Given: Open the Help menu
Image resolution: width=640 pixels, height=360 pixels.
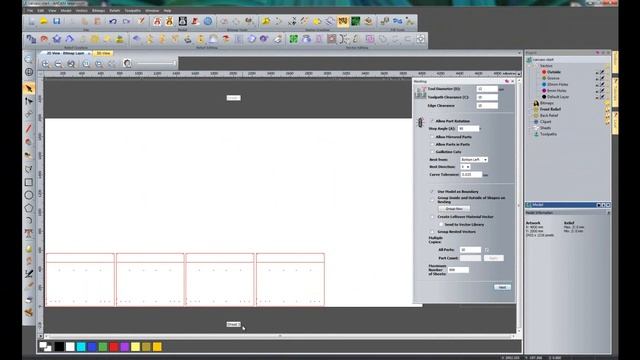Looking at the screenshot, I should point(167,11).
